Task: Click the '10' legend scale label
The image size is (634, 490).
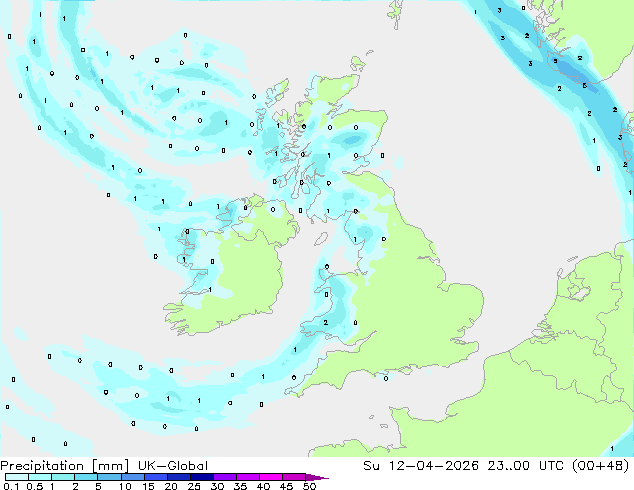Action: point(125,486)
